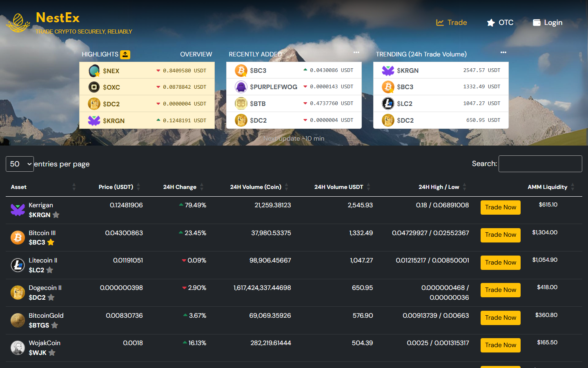Click Litecoin II volume 98,906.45667

tap(270, 260)
